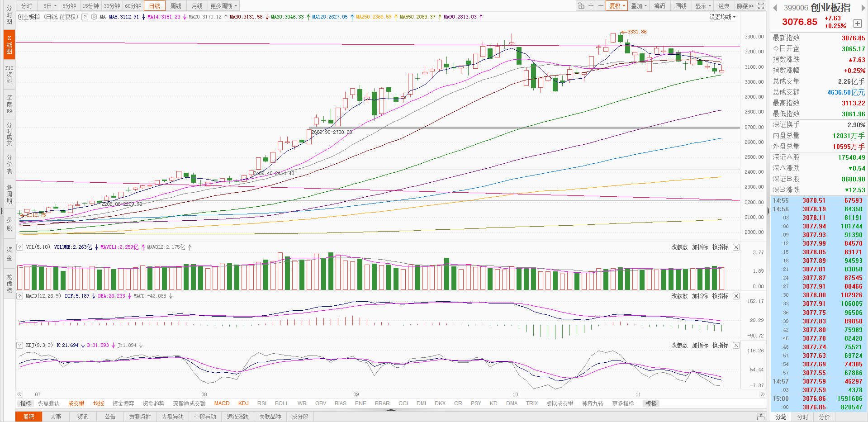
Task: Toggle the KDJ indicator on chart
Action: [243, 403]
